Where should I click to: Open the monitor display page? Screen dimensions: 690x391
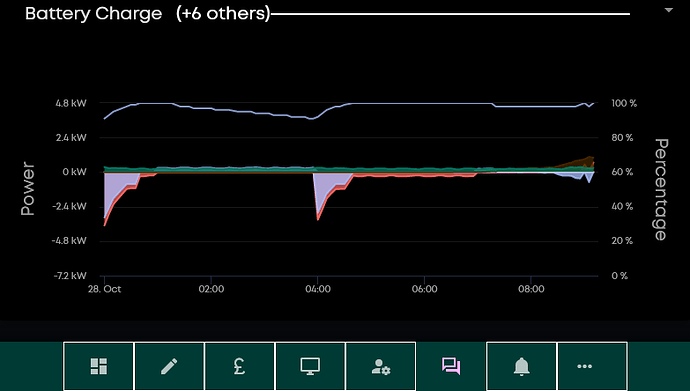tap(310, 366)
